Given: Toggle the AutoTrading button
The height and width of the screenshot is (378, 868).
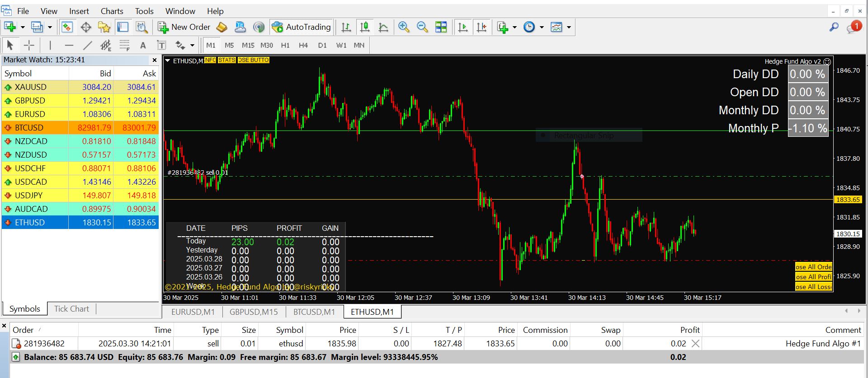Looking at the screenshot, I should pyautogui.click(x=302, y=27).
